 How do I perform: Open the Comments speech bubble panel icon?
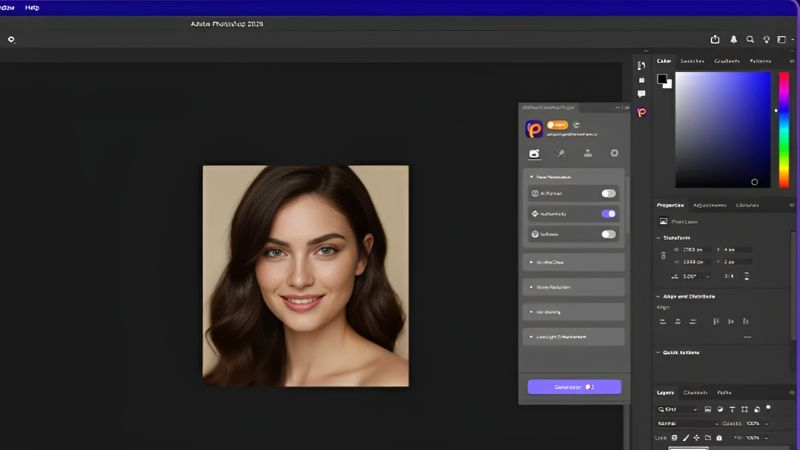[641, 94]
